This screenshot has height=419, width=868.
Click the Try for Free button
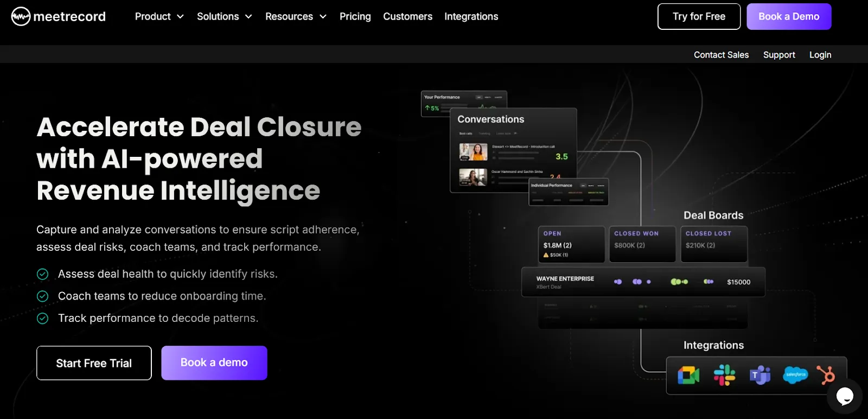[x=699, y=16]
